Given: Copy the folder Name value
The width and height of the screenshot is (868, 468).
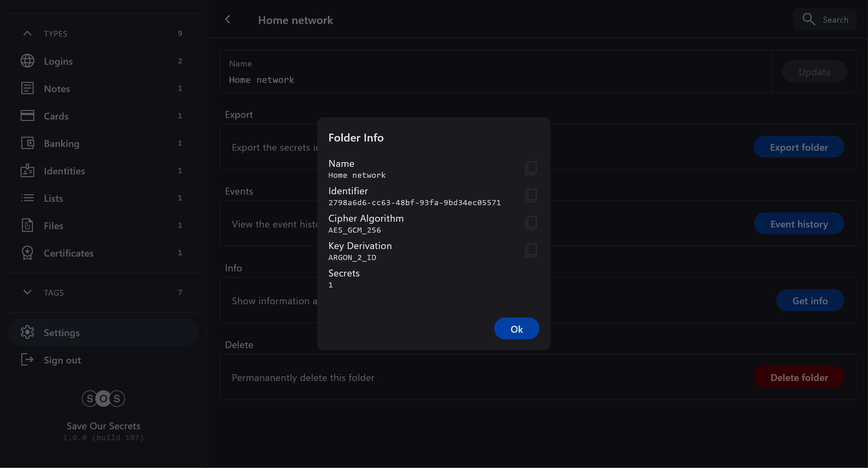Looking at the screenshot, I should point(531,168).
